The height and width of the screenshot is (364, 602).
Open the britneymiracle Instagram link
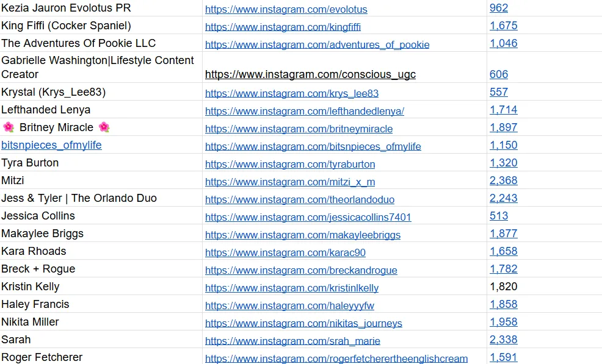click(299, 129)
